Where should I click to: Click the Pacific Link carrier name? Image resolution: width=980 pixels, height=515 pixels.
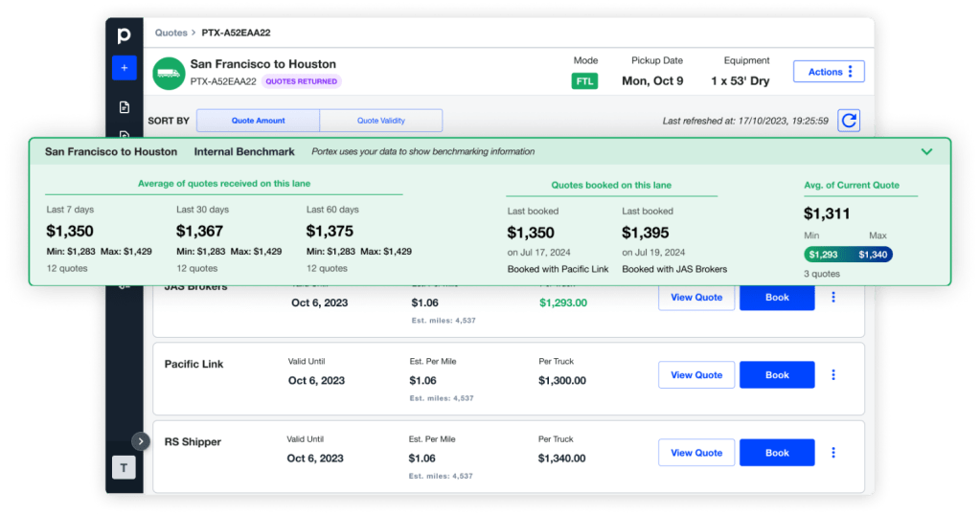tap(194, 364)
